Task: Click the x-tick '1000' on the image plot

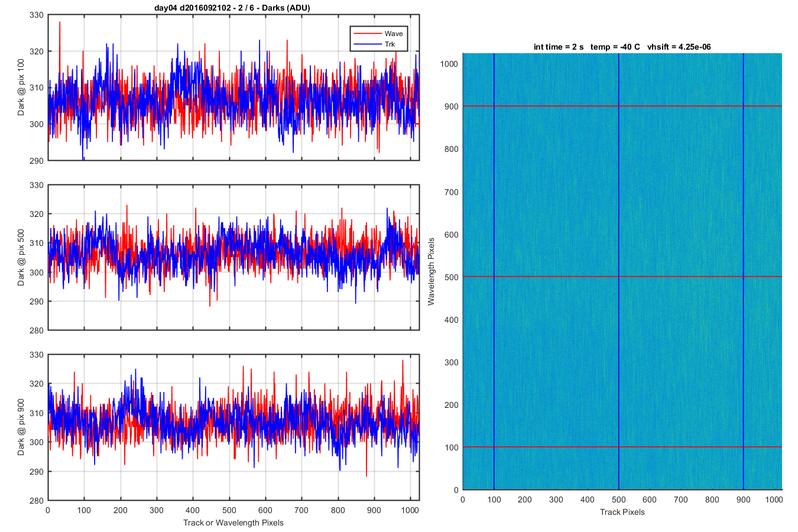Action: pos(774,499)
